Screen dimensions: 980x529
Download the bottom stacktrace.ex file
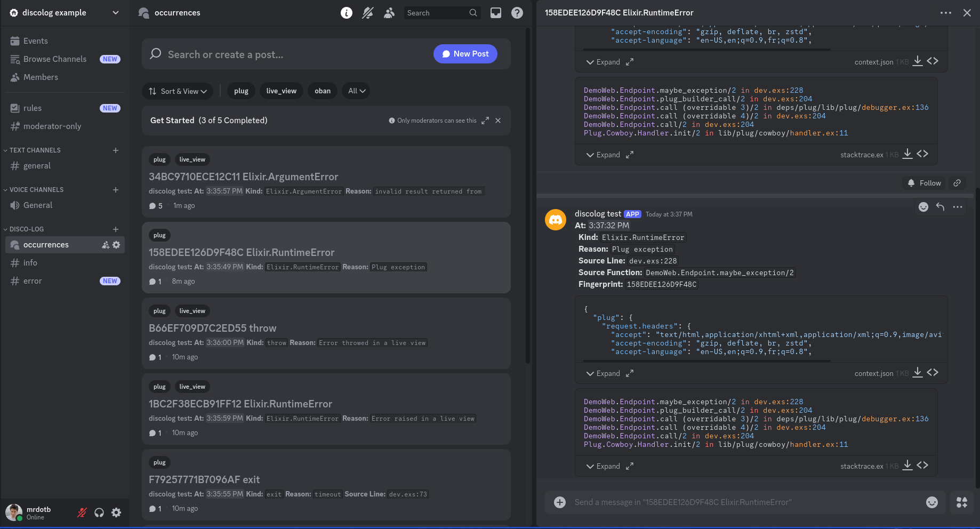tap(907, 466)
